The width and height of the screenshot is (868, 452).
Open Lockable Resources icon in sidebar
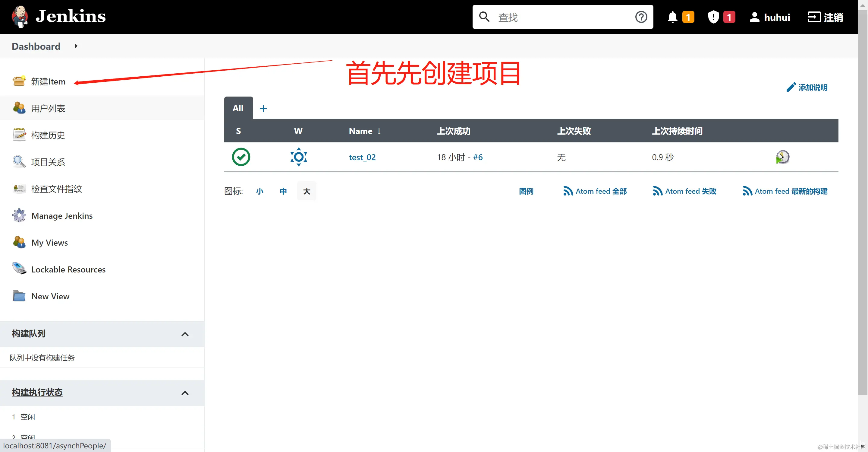coord(19,269)
